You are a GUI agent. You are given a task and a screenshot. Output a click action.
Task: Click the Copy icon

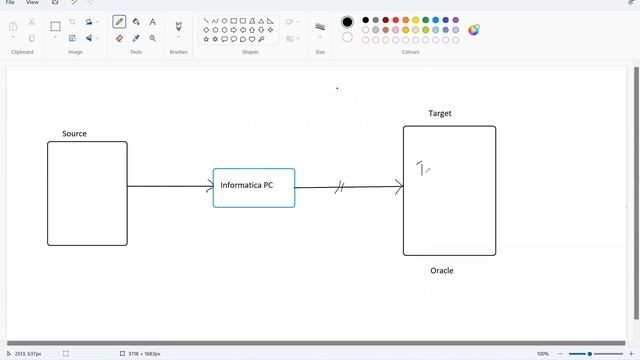coord(31,38)
